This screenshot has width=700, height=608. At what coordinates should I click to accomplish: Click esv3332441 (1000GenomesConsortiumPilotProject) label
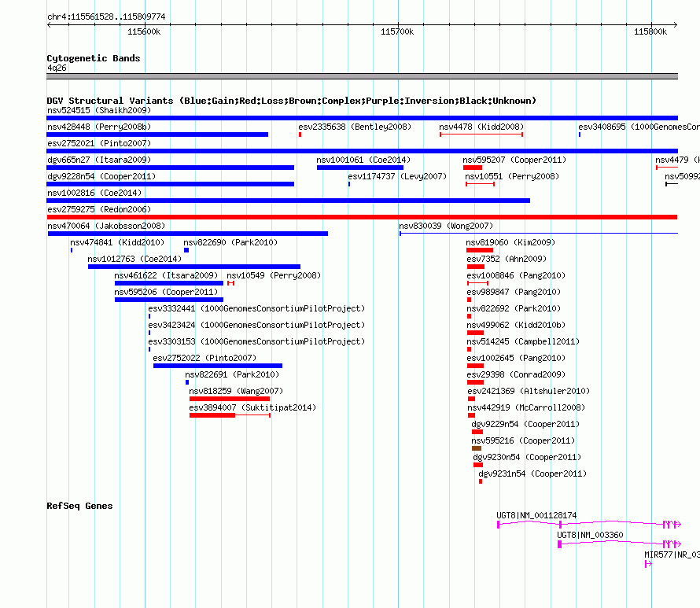(x=256, y=308)
